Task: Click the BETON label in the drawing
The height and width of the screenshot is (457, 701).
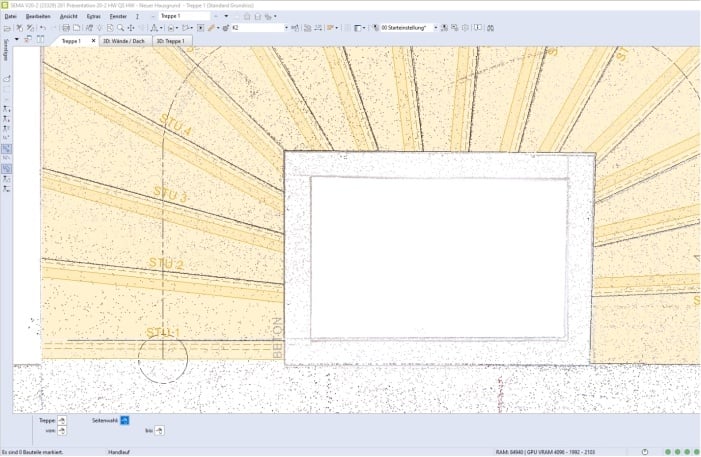Action: click(278, 338)
